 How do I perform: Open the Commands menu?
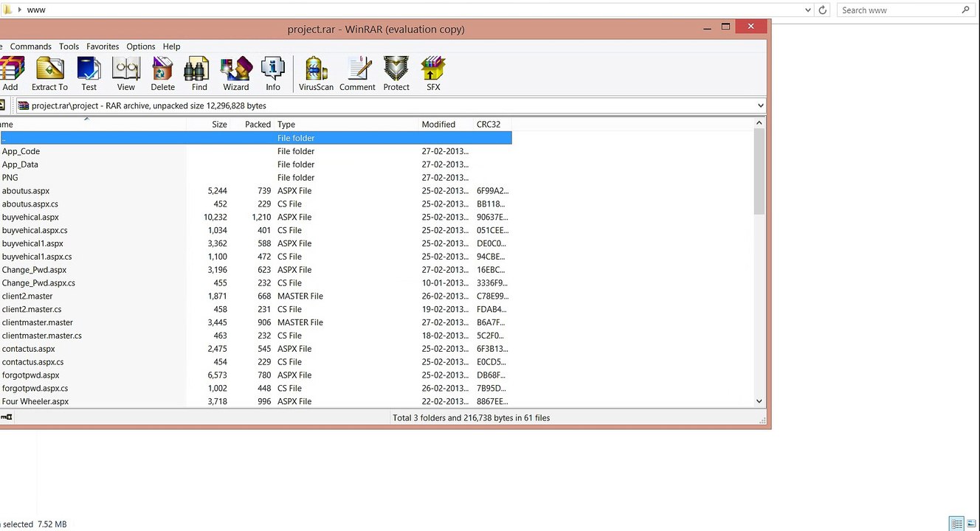point(31,46)
